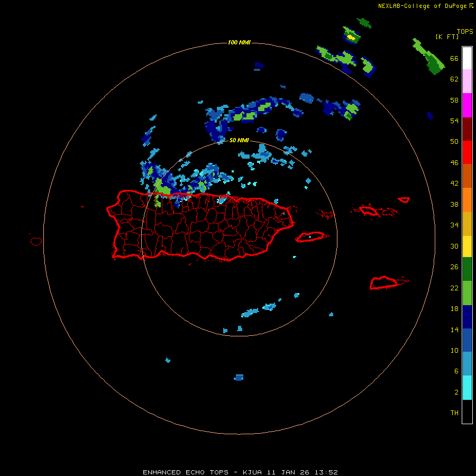Select the [K FT] units label
The height and width of the screenshot is (476, 476).
pyautogui.click(x=447, y=37)
